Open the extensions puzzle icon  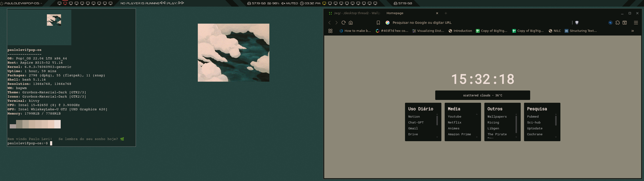point(618,23)
